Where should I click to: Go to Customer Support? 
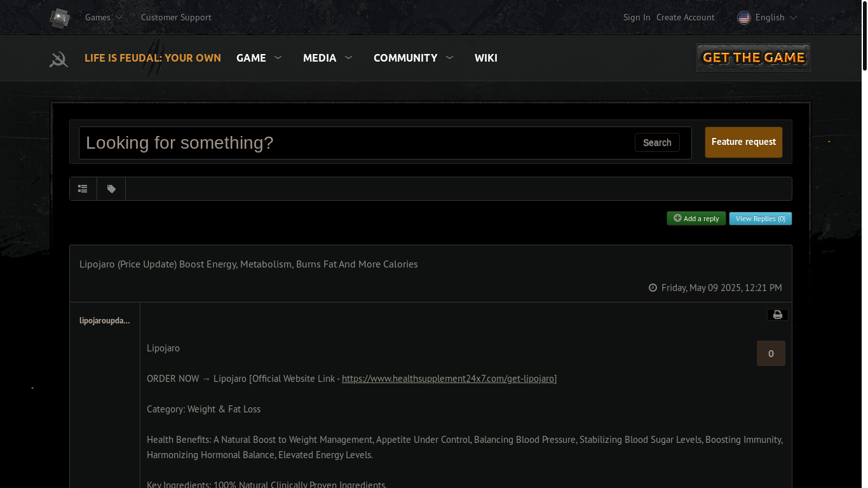point(176,17)
